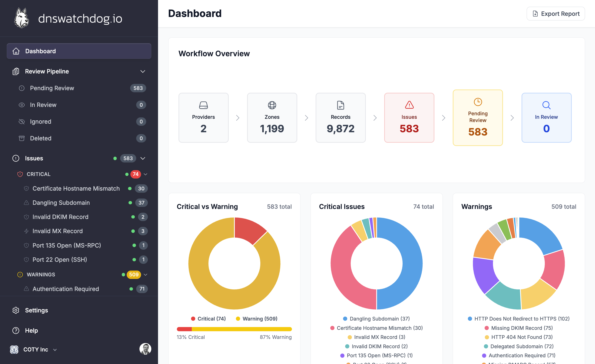Click the Deleted archive box icon
This screenshot has height=364, width=595.
[x=22, y=138]
